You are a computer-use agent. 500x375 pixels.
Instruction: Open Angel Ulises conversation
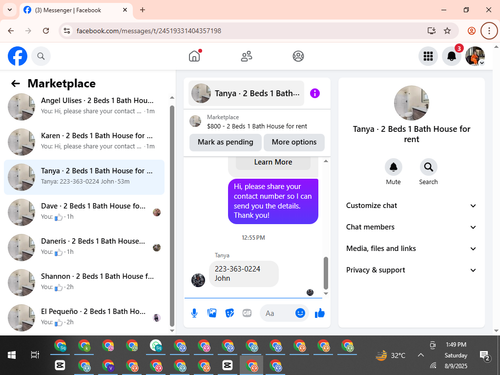pyautogui.click(x=84, y=107)
